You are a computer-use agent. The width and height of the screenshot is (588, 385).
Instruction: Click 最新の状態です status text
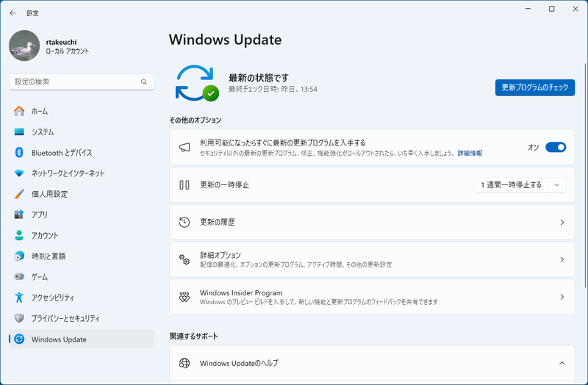coord(259,78)
